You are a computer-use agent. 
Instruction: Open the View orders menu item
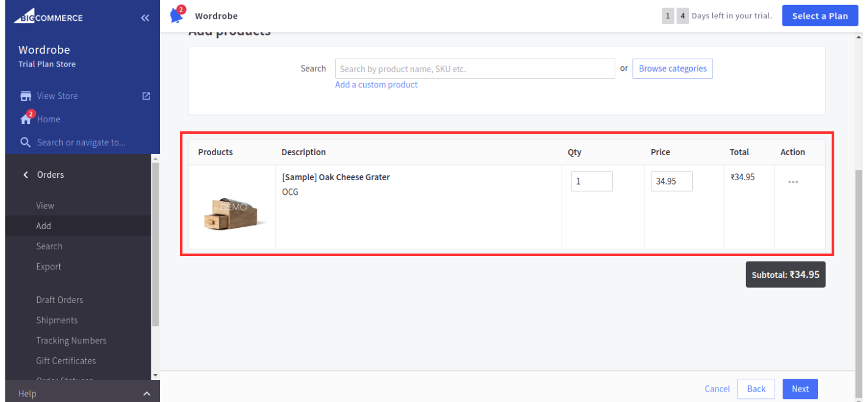(45, 206)
